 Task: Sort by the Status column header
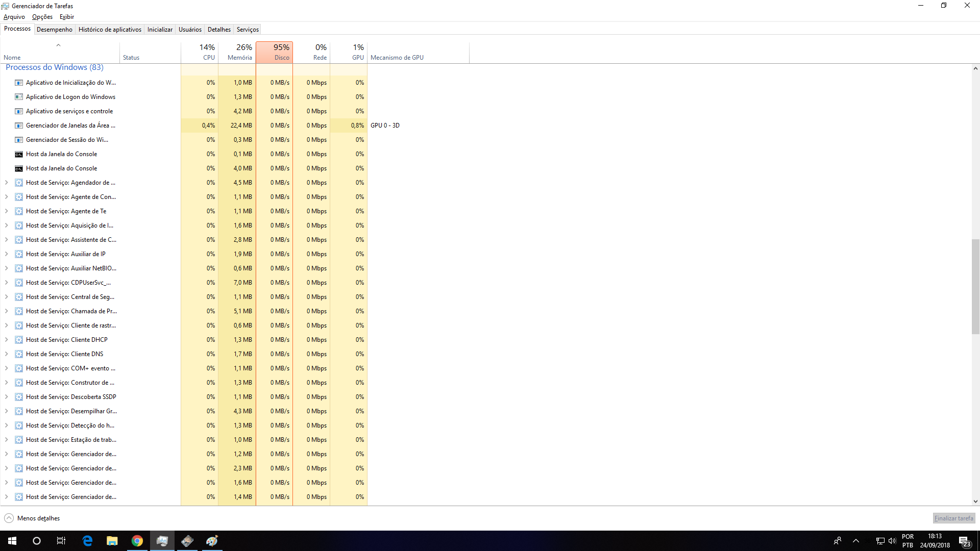(x=150, y=53)
